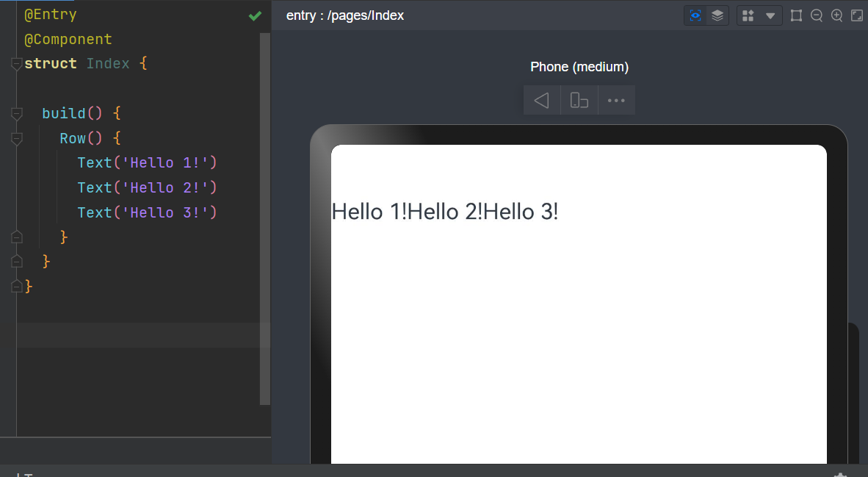Click the 'Hello 1!Hello 2!Hello 3!' preview text
The image size is (868, 477).
pyautogui.click(x=445, y=212)
